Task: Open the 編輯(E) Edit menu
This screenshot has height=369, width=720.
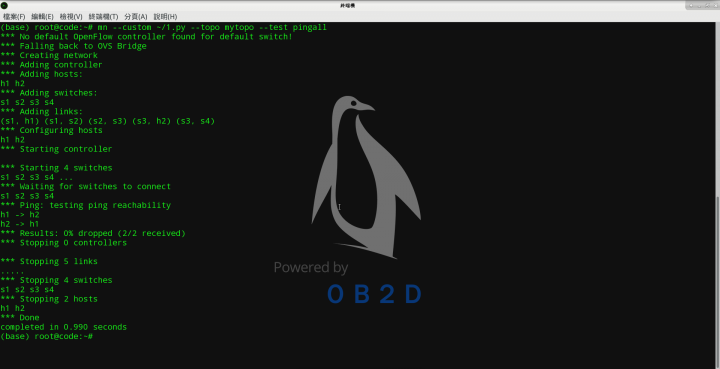Action: click(42, 17)
